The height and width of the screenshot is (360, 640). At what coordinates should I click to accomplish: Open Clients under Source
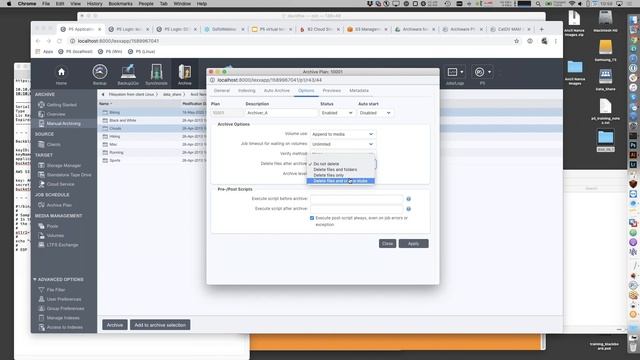tap(53, 144)
